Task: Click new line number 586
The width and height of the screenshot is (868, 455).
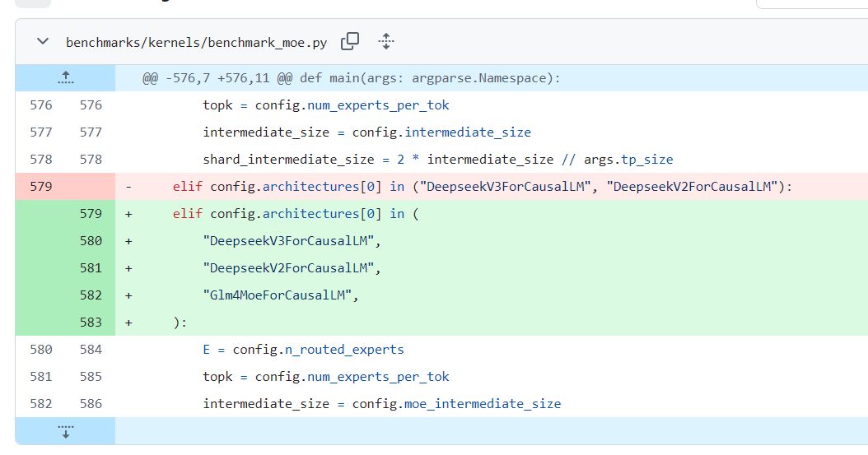Action: pos(91,404)
